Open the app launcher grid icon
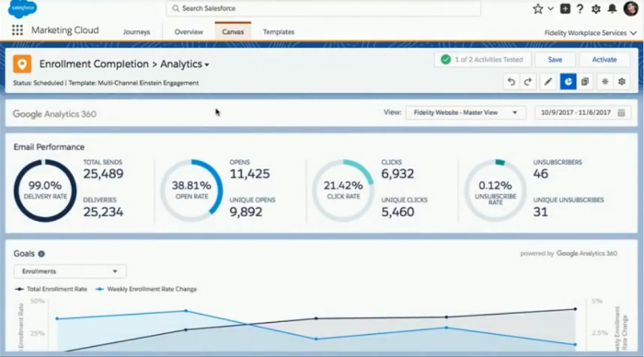 coord(17,30)
